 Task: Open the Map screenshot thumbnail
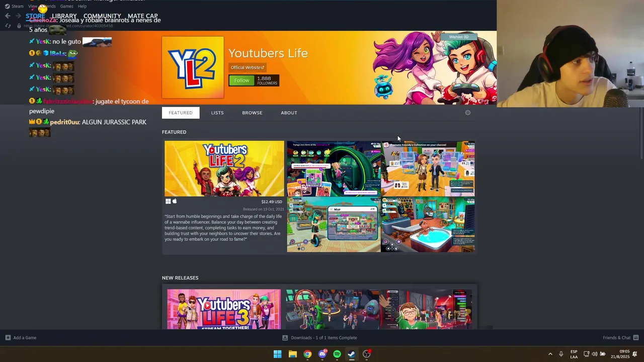(334, 224)
